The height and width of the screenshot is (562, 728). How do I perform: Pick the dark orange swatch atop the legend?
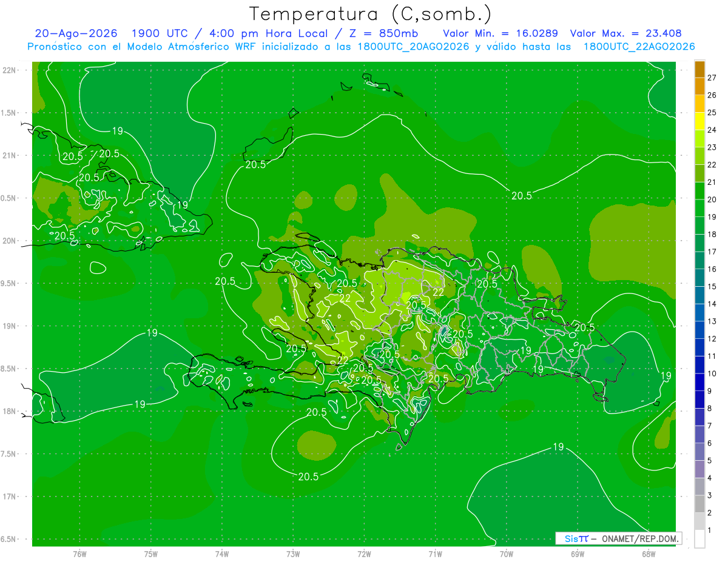(699, 69)
